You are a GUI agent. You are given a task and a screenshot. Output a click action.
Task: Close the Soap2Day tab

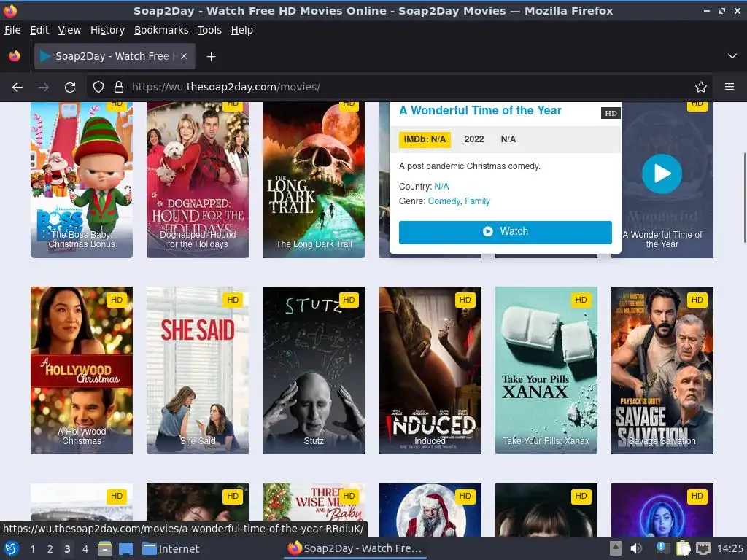click(x=184, y=56)
